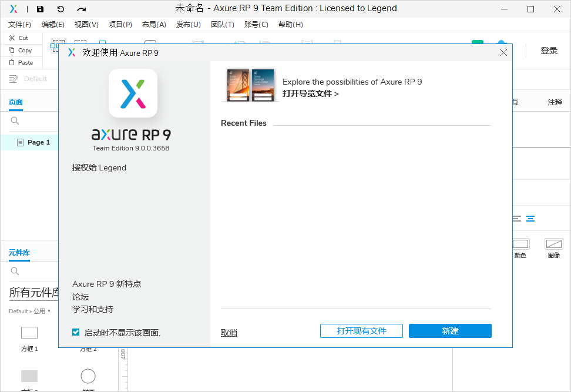
Task: Click the undo icon in the toolbar
Action: (60, 8)
